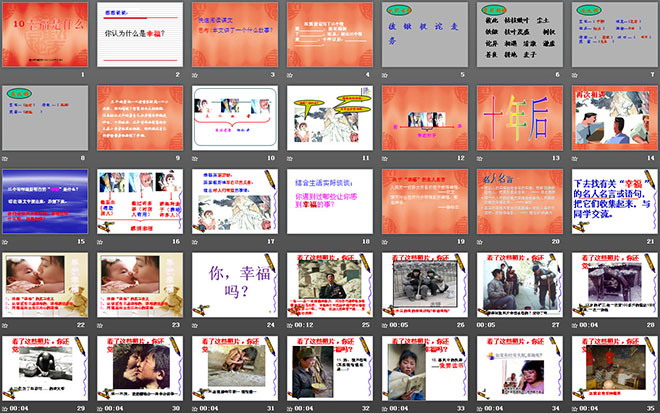
Task: Click the animation star under slide 7
Action: click(575, 75)
